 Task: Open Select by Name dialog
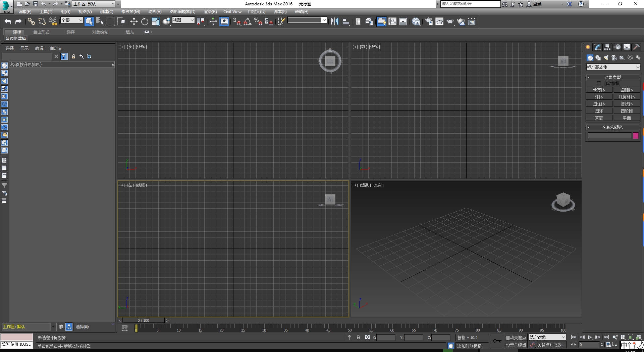[x=100, y=21]
